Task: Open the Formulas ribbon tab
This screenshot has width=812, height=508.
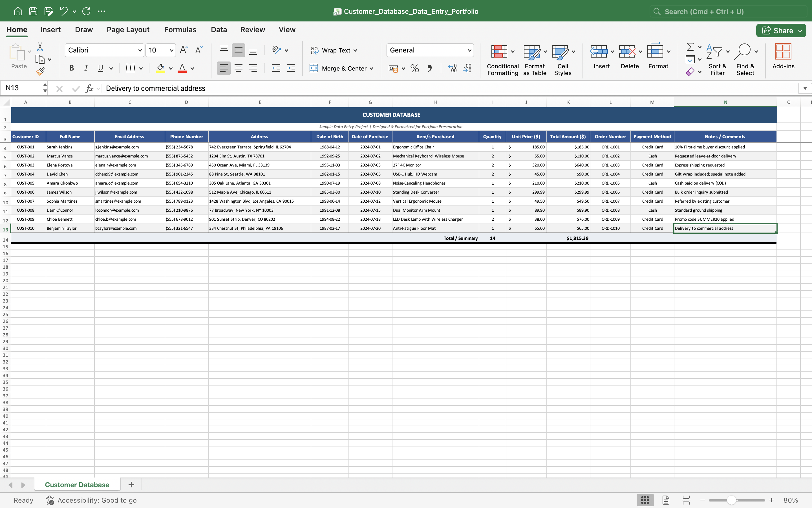Action: pos(180,30)
